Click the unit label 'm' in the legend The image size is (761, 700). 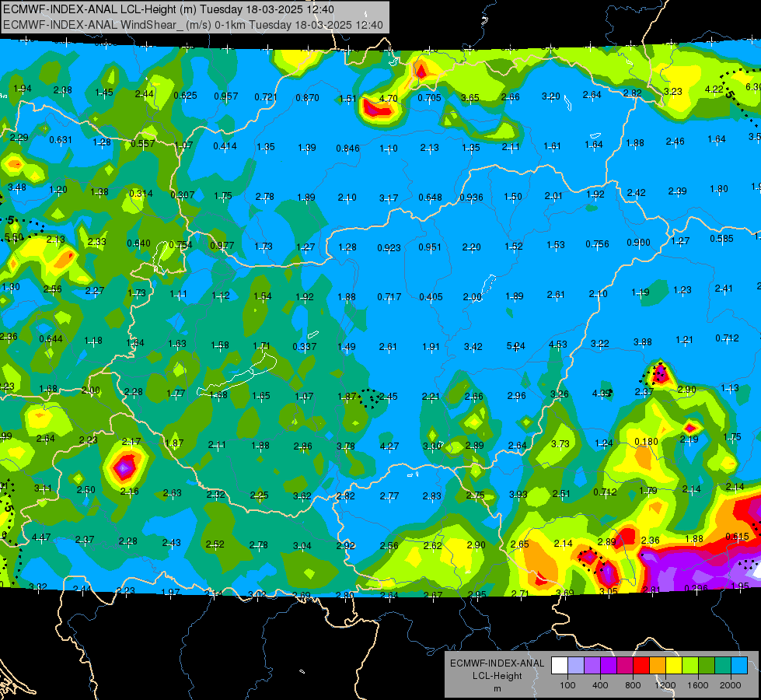coord(497,689)
